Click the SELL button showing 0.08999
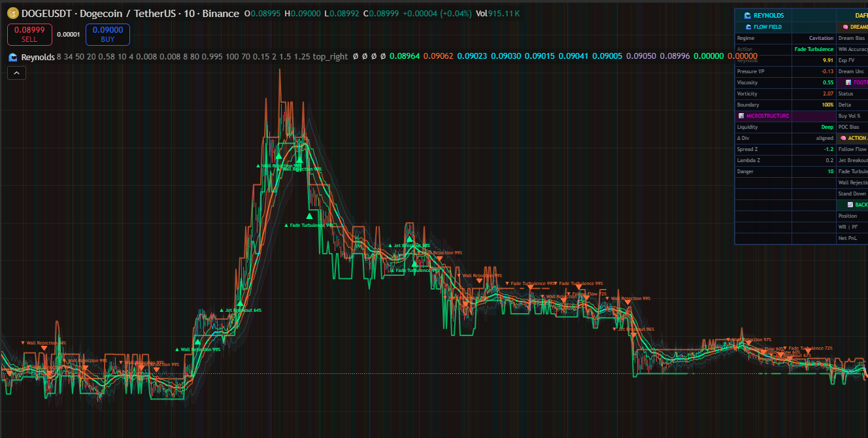 (x=29, y=34)
